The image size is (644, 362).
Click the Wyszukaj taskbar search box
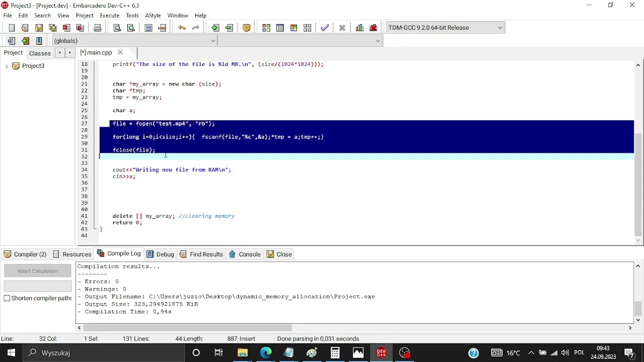[x=104, y=353]
